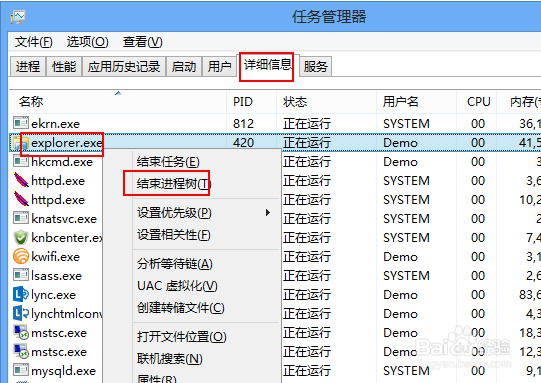Switch to the 性能 tab
Viewport: 541px width, 383px height.
pyautogui.click(x=64, y=66)
